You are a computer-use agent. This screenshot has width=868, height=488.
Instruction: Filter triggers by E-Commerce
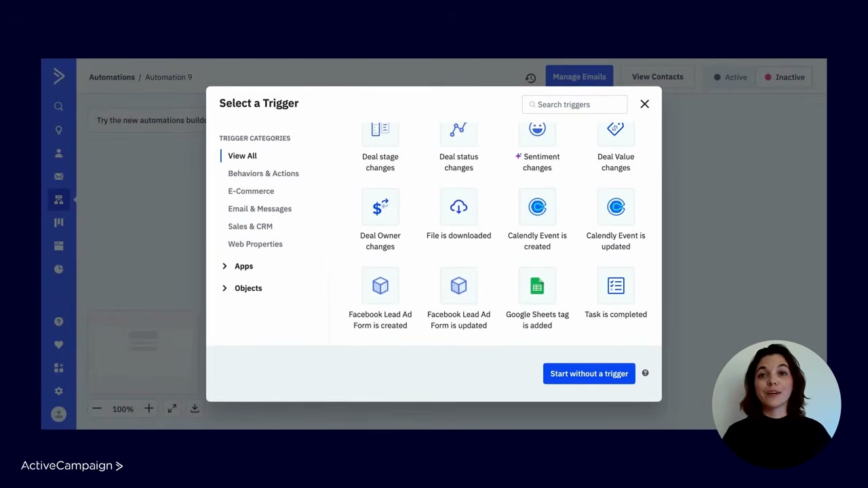coord(251,191)
